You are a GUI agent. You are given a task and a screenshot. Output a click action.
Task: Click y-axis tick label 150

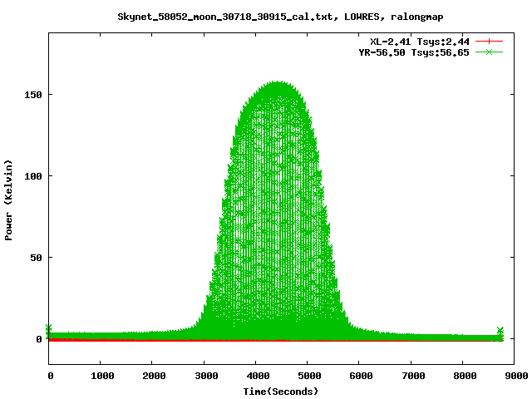click(x=33, y=95)
